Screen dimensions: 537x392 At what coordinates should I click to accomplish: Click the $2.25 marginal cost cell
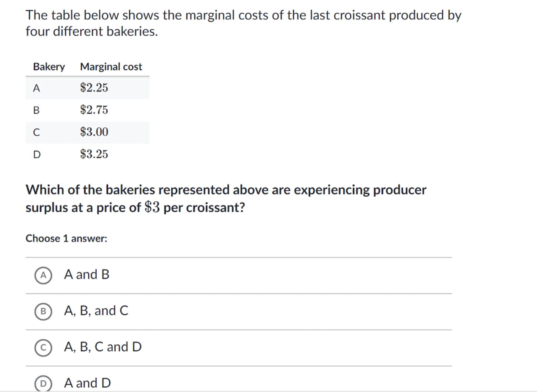coord(94,88)
